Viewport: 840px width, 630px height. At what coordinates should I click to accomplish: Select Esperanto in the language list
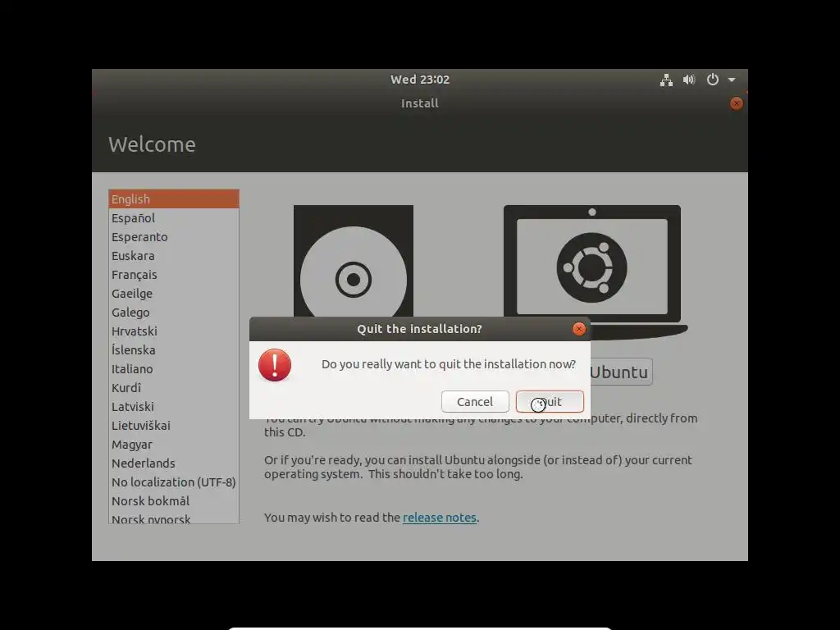[174, 237]
